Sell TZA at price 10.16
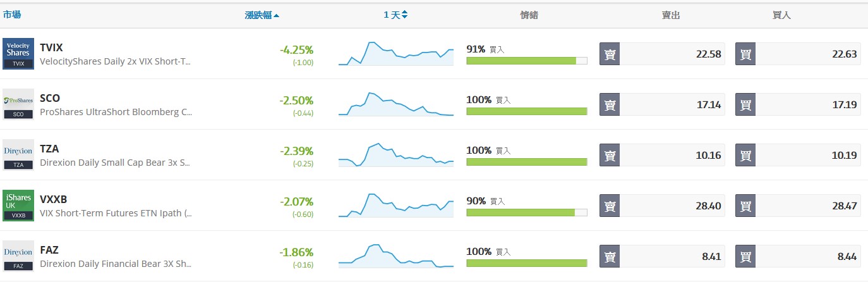868x284 pixels. 662,155
